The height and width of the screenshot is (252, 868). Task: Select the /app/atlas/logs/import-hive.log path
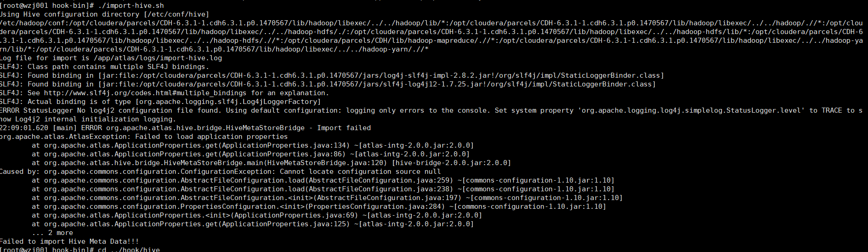(x=158, y=58)
